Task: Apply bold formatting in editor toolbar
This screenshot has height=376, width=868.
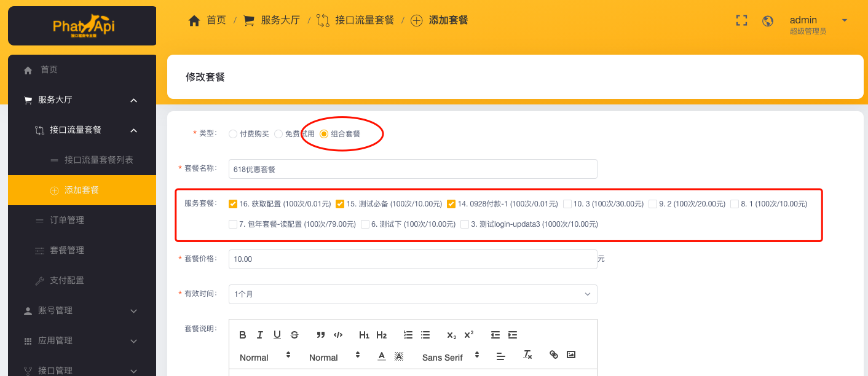Action: click(243, 335)
